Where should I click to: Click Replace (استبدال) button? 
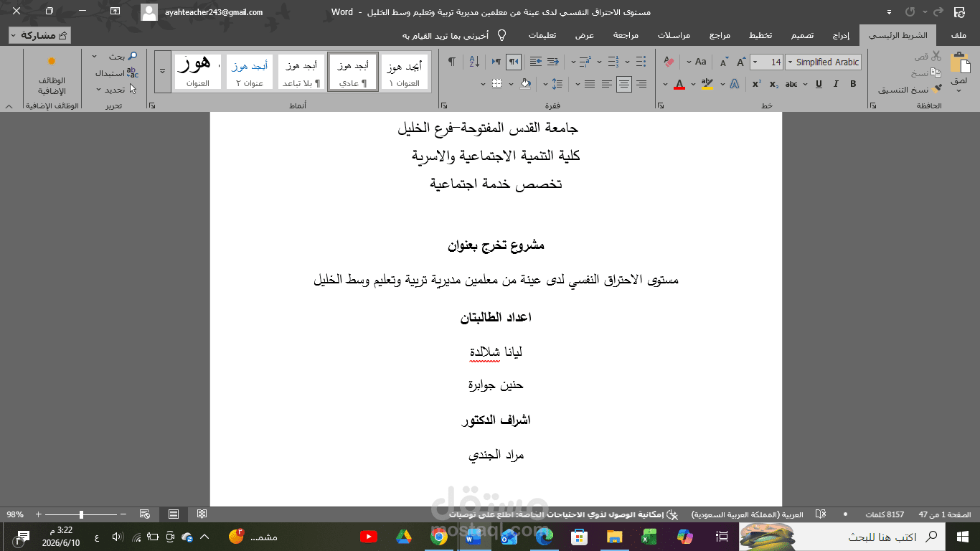pos(117,72)
